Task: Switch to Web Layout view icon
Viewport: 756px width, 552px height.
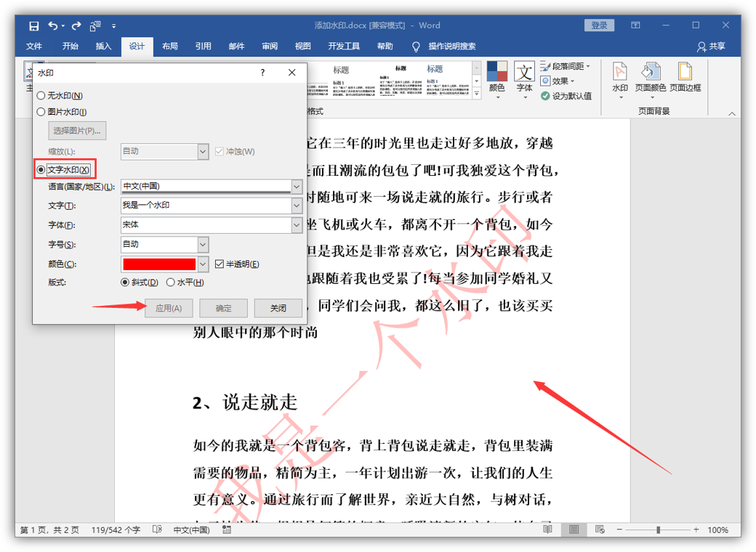Action: pyautogui.click(x=600, y=529)
